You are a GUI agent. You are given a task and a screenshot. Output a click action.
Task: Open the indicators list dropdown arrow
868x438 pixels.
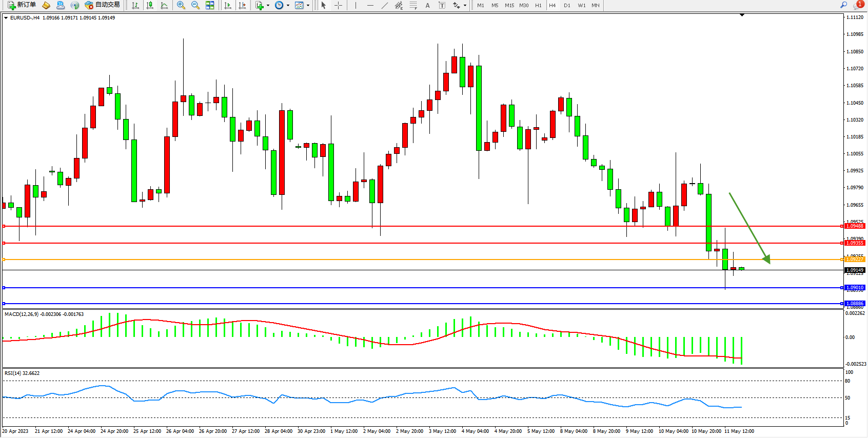click(x=268, y=5)
